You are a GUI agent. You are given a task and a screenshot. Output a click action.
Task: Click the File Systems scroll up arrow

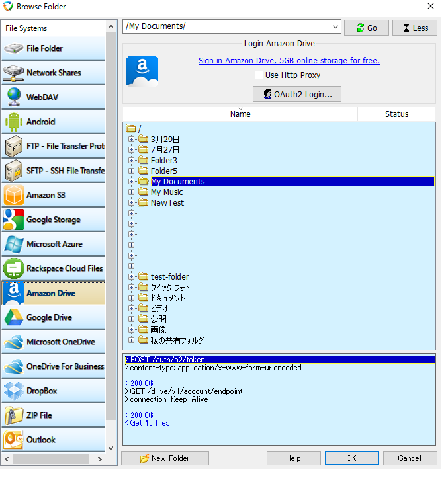111,27
